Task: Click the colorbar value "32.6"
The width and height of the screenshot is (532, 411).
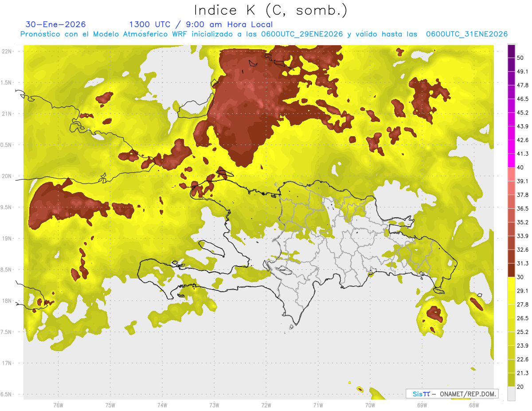Action: pyautogui.click(x=523, y=250)
